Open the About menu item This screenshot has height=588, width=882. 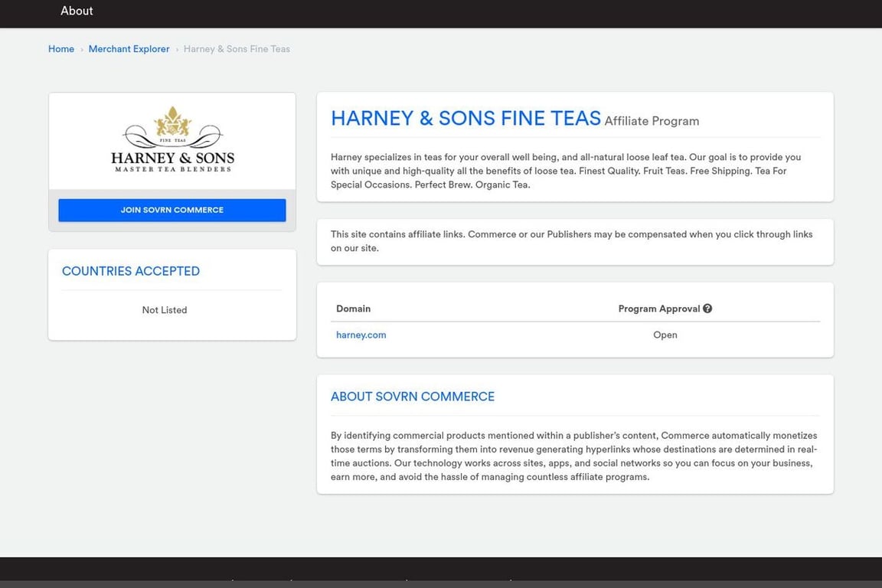(77, 11)
